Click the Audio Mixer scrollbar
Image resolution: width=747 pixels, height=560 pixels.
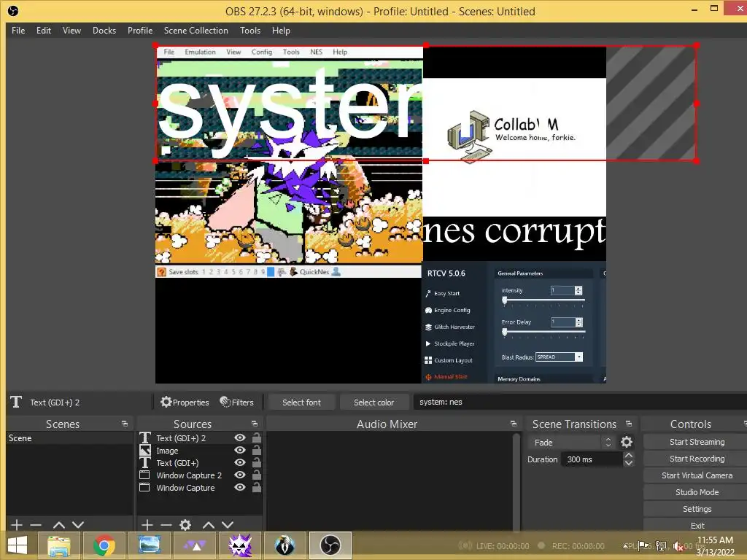[x=516, y=481]
